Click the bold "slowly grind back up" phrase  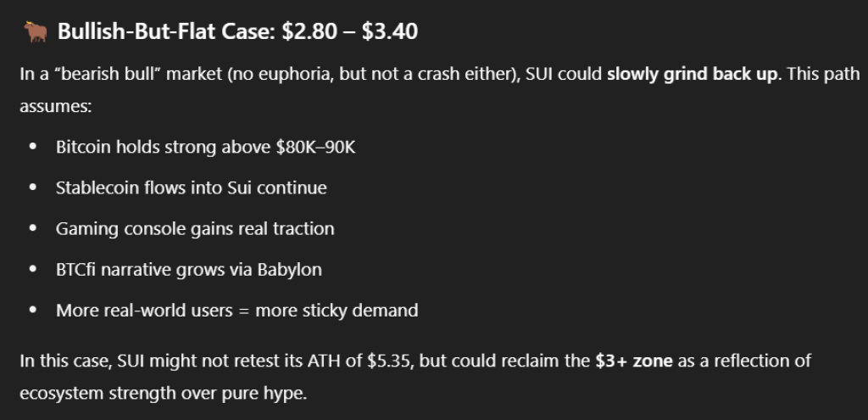(x=692, y=73)
